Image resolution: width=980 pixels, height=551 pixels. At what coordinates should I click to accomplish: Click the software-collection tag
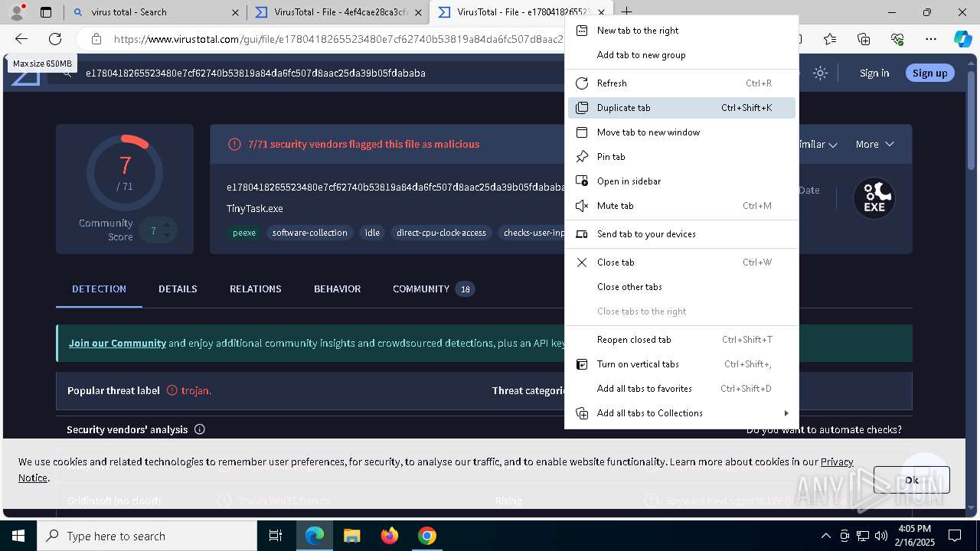point(309,233)
